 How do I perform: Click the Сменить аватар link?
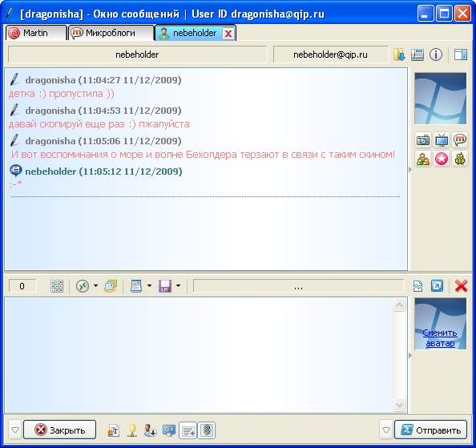click(x=440, y=338)
